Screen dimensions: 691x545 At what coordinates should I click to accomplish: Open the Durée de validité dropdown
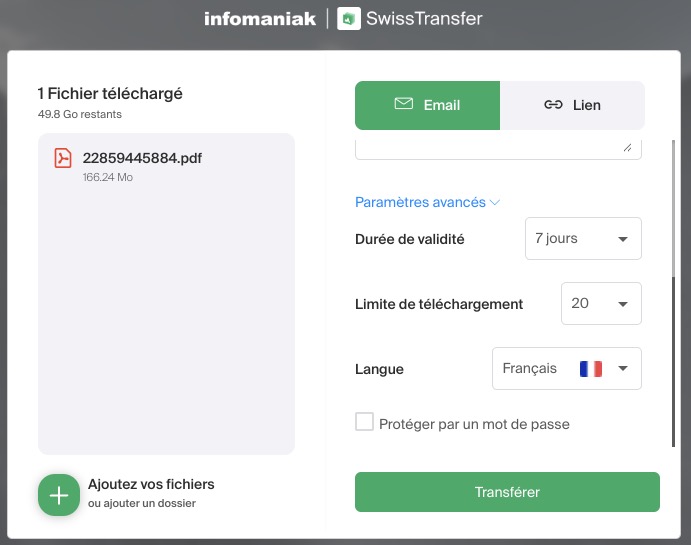[583, 239]
